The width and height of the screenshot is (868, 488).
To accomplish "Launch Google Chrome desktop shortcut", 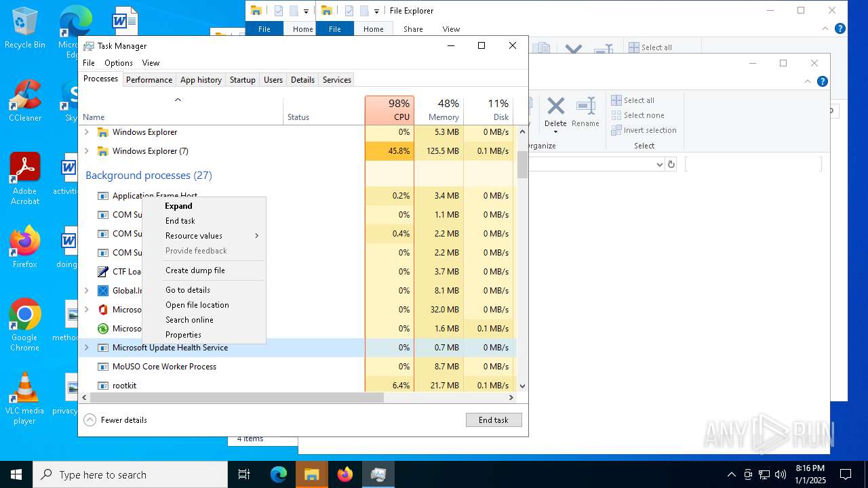I will 24,325.
